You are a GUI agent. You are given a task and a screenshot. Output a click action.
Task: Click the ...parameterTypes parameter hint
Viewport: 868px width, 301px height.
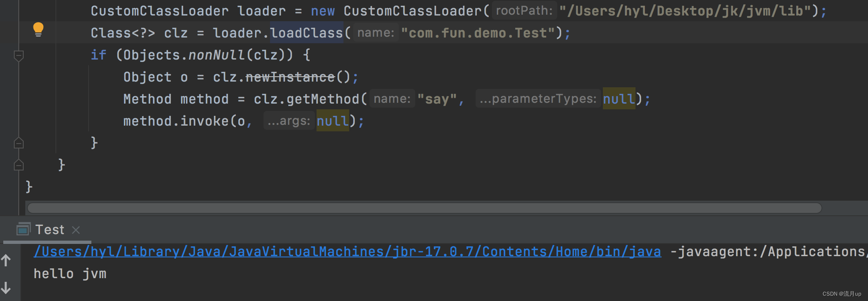coord(538,99)
